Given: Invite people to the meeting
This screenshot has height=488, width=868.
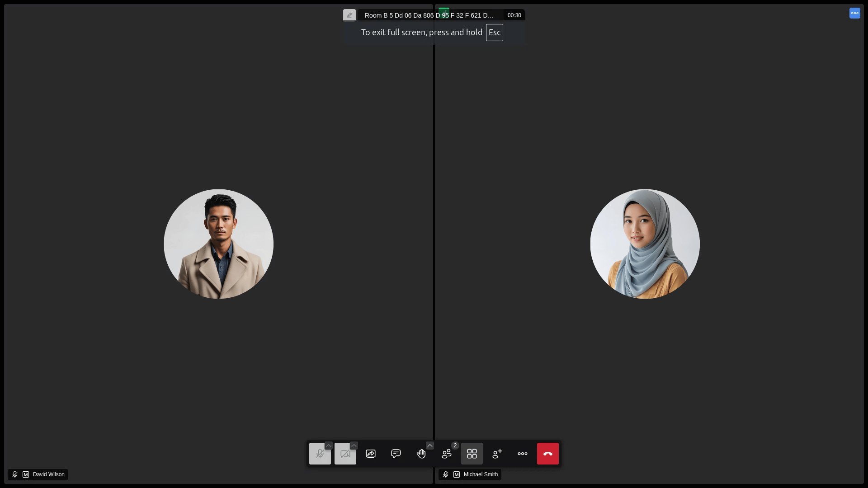Looking at the screenshot, I should coord(497,454).
